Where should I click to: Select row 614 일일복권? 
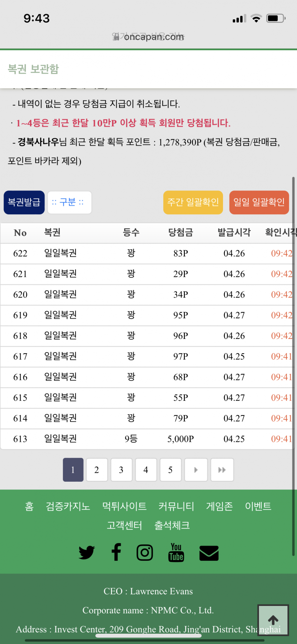(x=147, y=419)
